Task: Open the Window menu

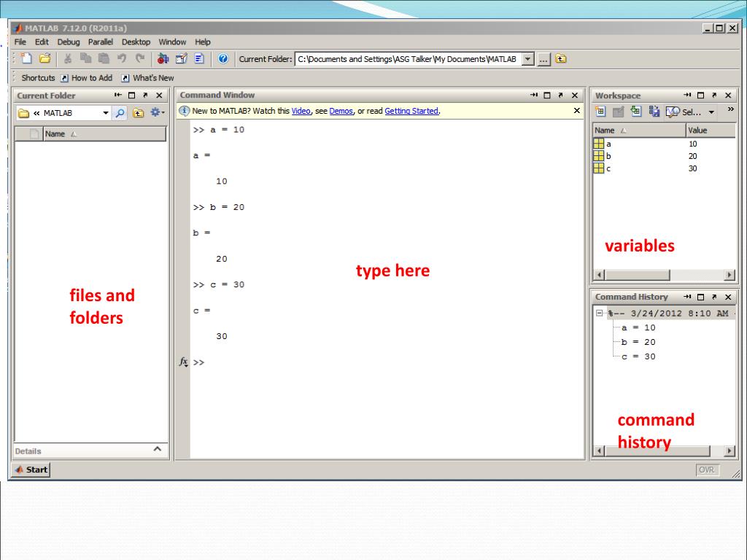Action: tap(172, 42)
